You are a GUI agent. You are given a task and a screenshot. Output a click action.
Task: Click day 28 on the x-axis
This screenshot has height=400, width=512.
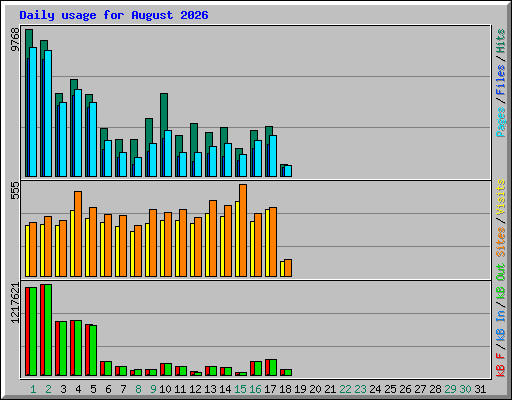[435, 389]
